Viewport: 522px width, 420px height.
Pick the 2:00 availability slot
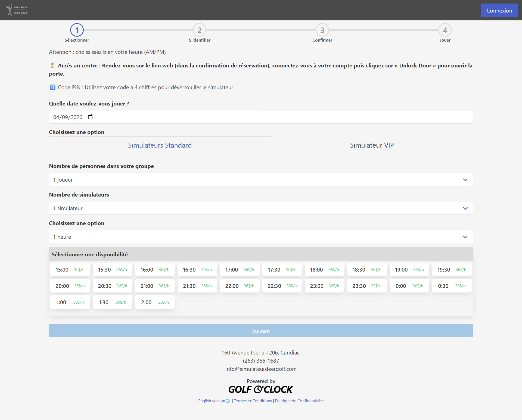pos(155,302)
